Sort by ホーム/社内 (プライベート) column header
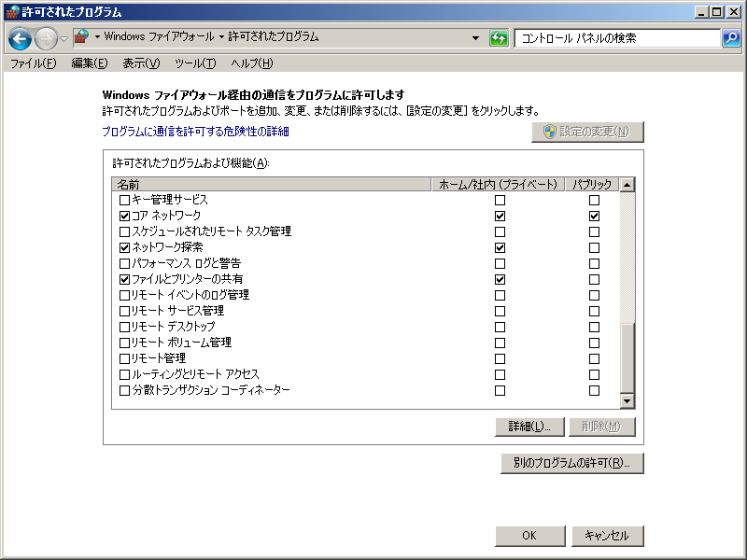 coord(498,184)
